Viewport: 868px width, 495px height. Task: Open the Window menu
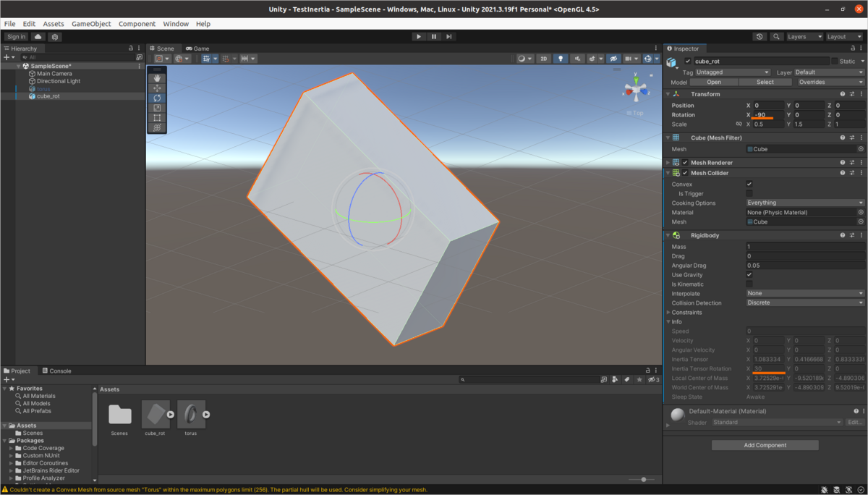click(176, 24)
